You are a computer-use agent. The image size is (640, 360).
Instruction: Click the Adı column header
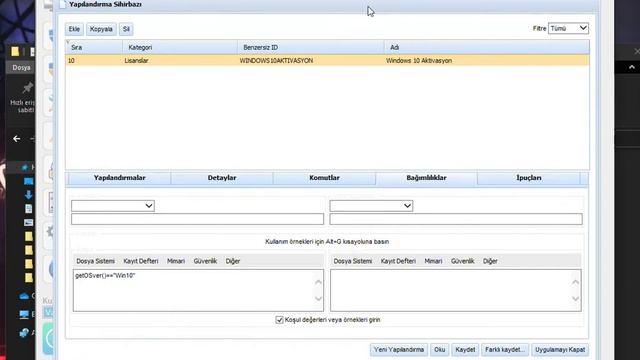pos(487,47)
